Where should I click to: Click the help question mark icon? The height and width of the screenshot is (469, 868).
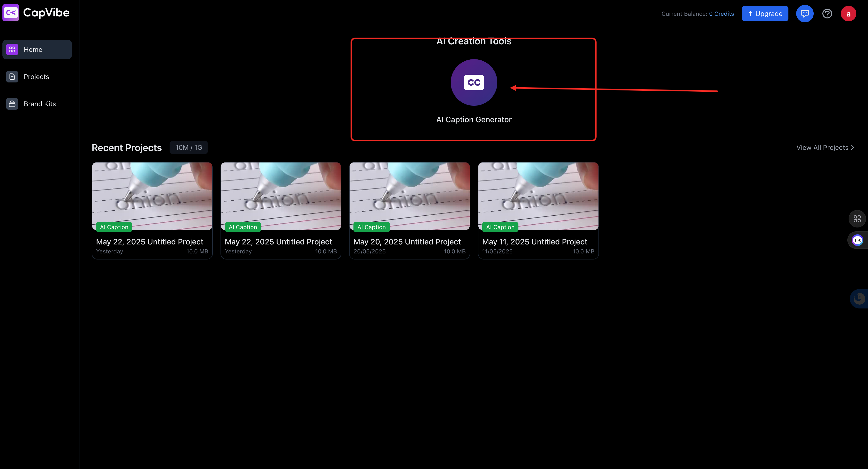click(827, 14)
